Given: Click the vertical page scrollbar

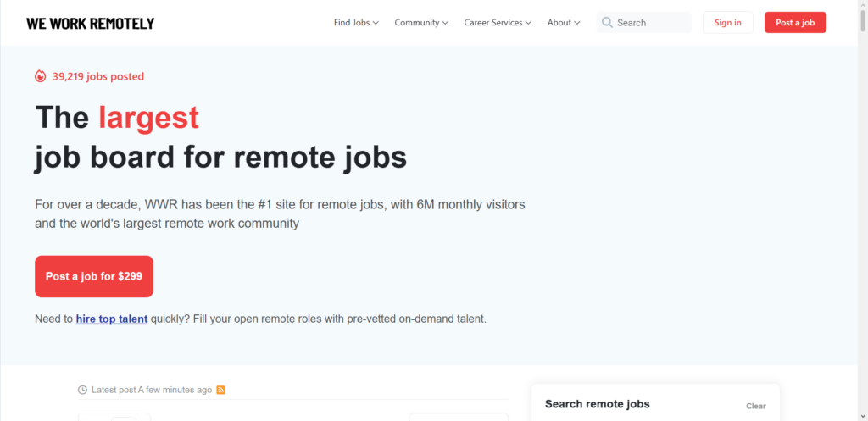Looking at the screenshot, I should (x=863, y=212).
